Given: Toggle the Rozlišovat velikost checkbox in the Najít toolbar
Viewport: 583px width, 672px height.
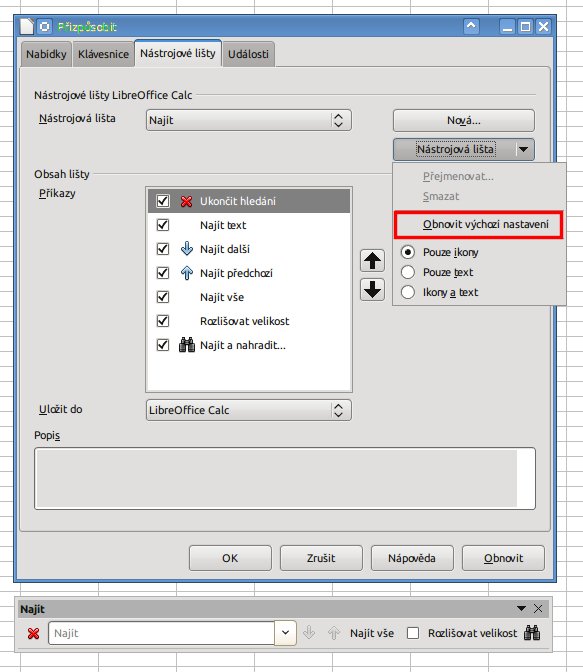Looking at the screenshot, I should (413, 633).
